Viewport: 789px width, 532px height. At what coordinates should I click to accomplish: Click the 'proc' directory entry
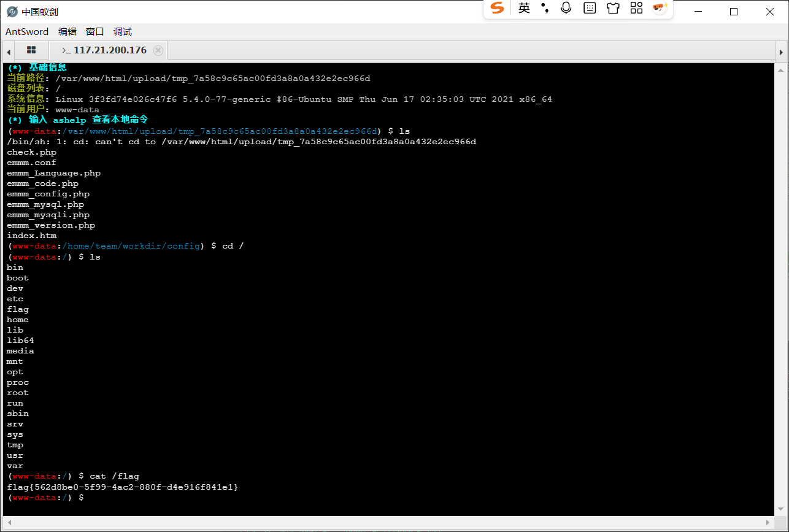click(18, 382)
